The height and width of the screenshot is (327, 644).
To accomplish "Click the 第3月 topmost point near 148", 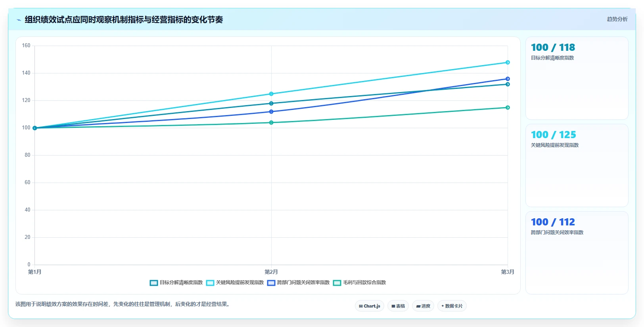I will click(508, 62).
